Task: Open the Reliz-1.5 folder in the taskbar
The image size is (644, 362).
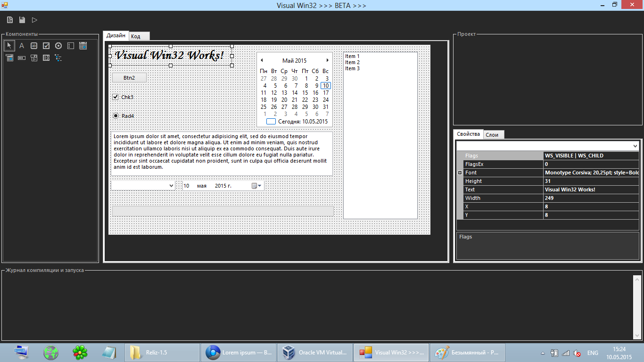Action: pos(163,352)
